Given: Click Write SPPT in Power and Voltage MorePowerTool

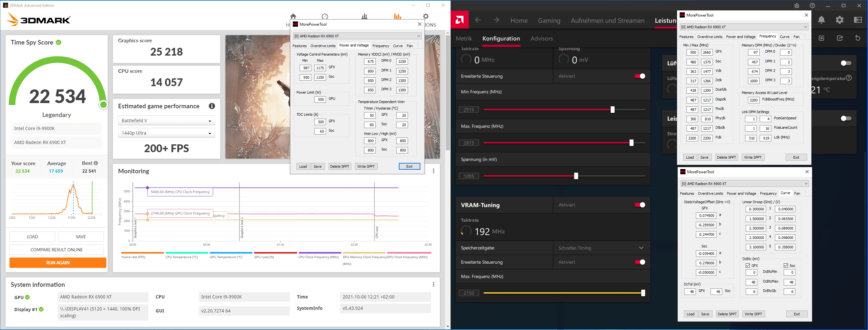Looking at the screenshot, I should point(366,166).
